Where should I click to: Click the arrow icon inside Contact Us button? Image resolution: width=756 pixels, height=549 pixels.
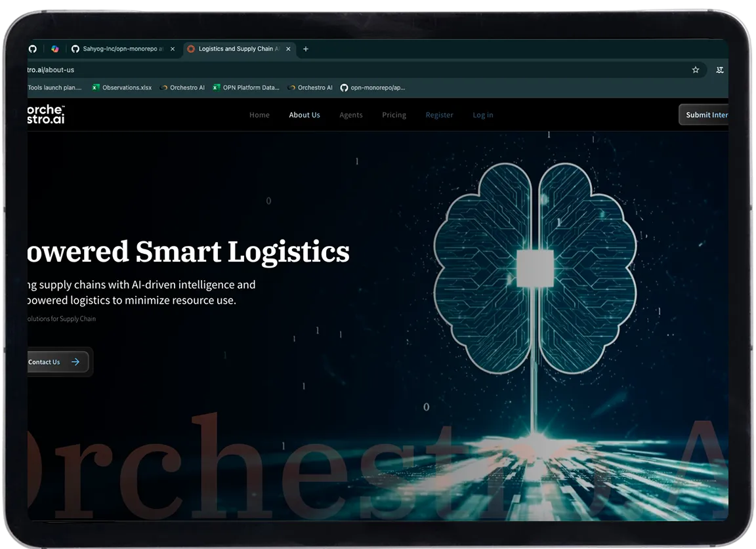tap(75, 361)
